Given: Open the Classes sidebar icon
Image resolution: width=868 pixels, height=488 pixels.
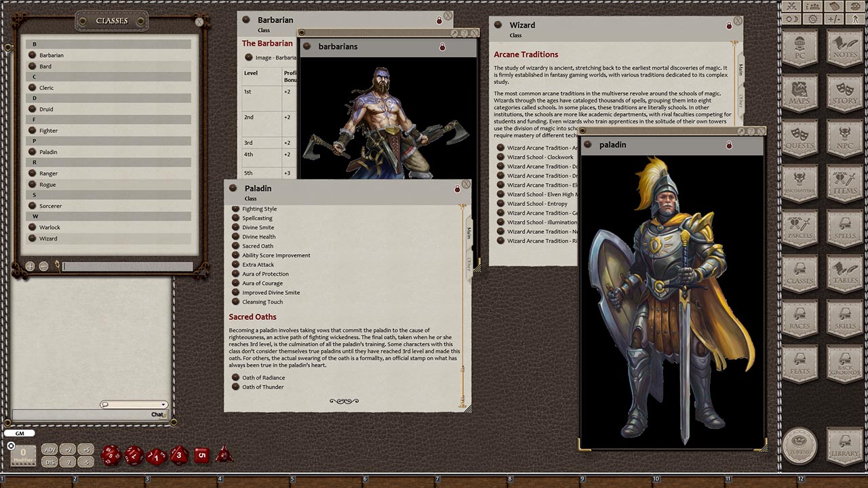Looking at the screenshot, I should 800,274.
